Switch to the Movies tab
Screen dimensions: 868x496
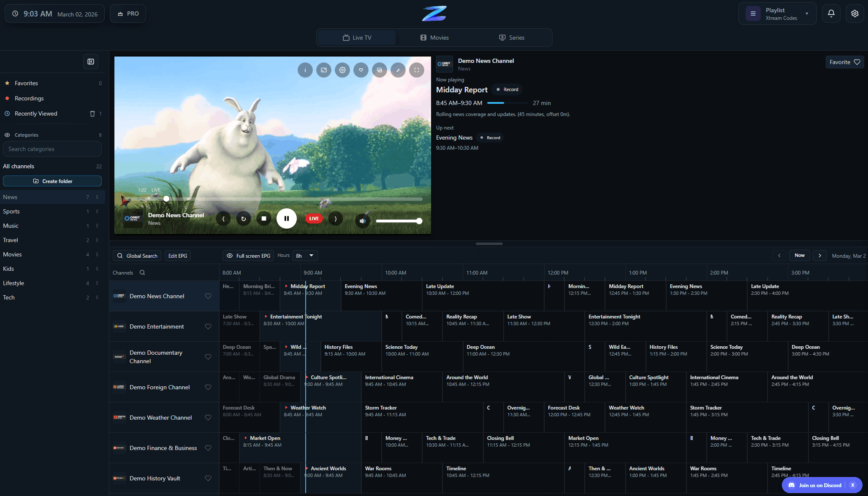coord(435,37)
